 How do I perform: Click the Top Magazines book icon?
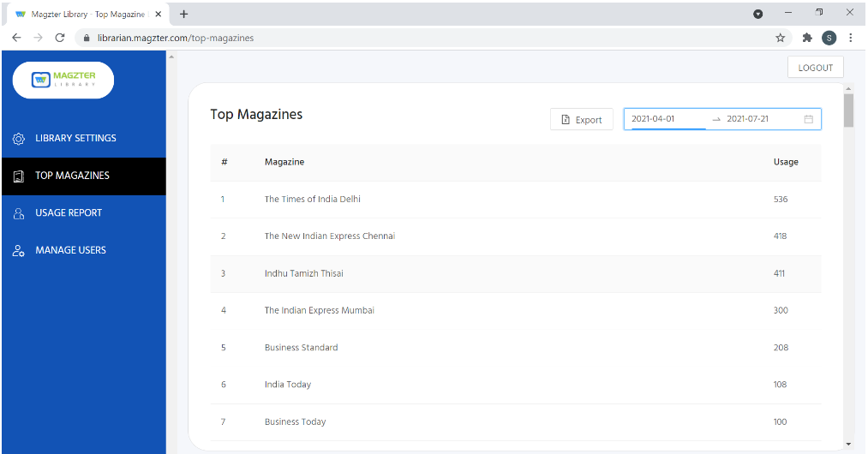[x=18, y=176]
